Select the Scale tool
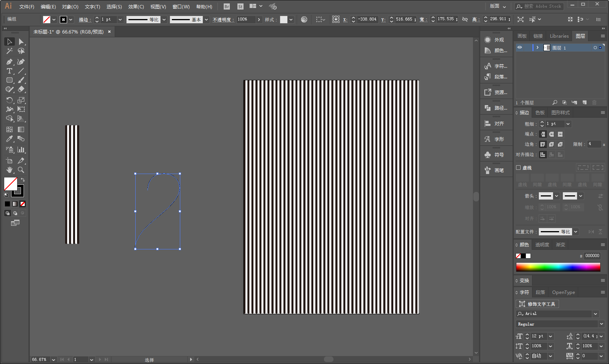 [21, 100]
